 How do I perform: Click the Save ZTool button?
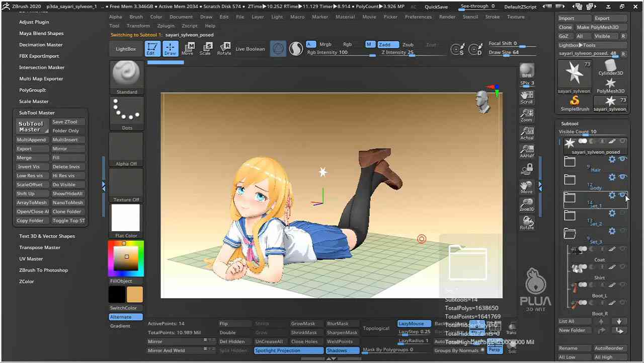click(67, 122)
